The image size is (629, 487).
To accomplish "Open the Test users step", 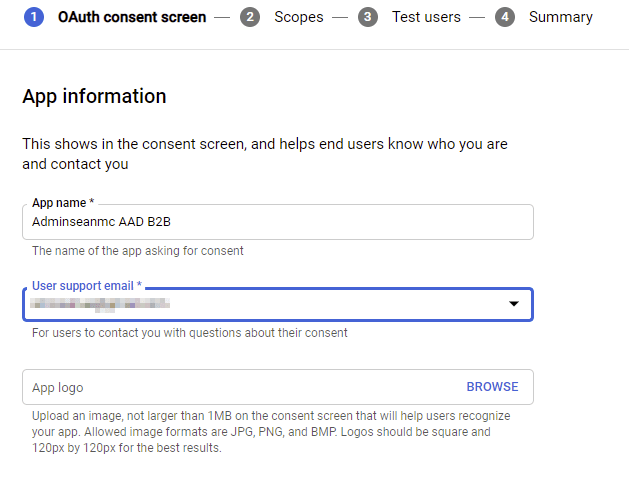I will click(426, 17).
